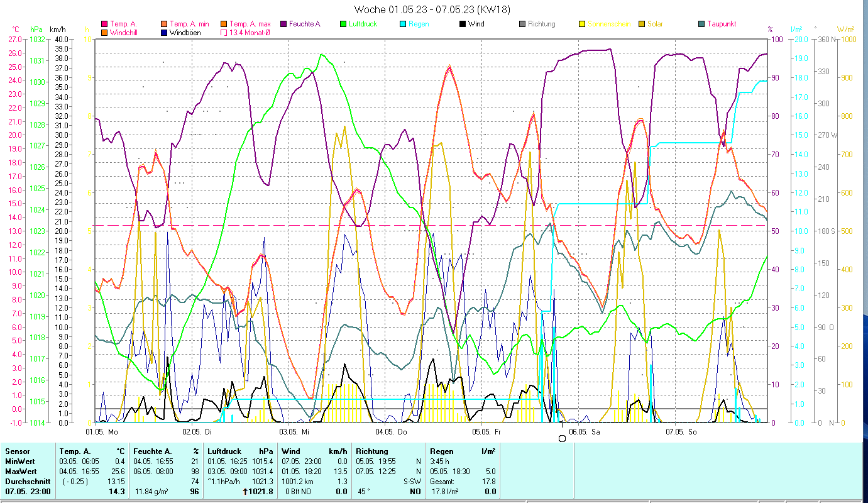Click the Temp. A. legend color swatch
This screenshot has width=868, height=503.
click(x=104, y=25)
